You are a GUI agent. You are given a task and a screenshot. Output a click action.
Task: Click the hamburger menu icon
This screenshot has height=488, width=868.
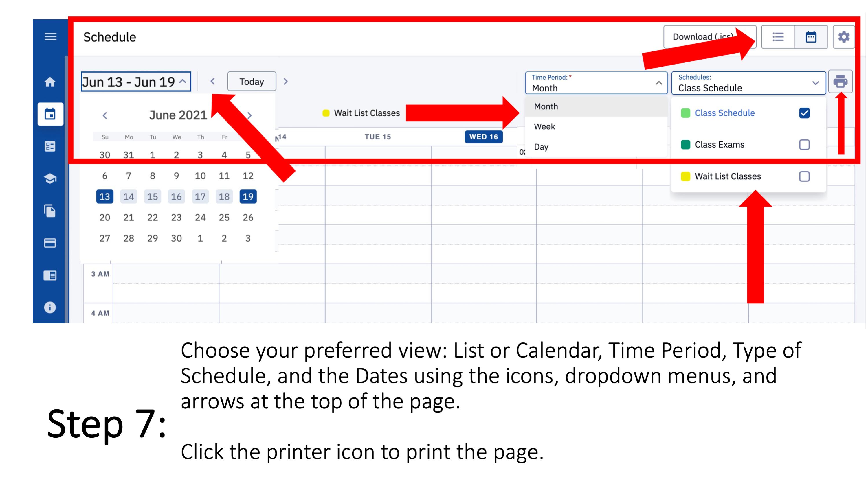coord(49,37)
